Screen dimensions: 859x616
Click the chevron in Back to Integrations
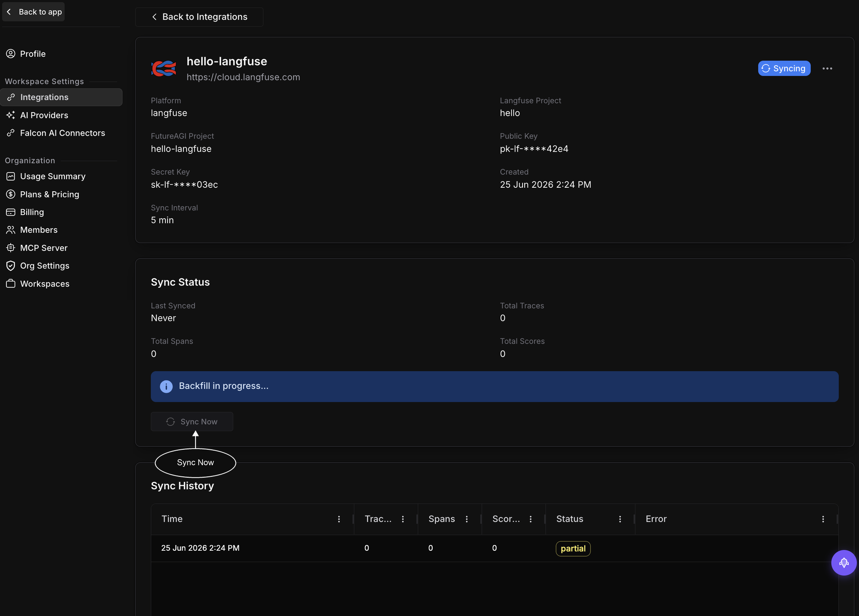pos(154,17)
